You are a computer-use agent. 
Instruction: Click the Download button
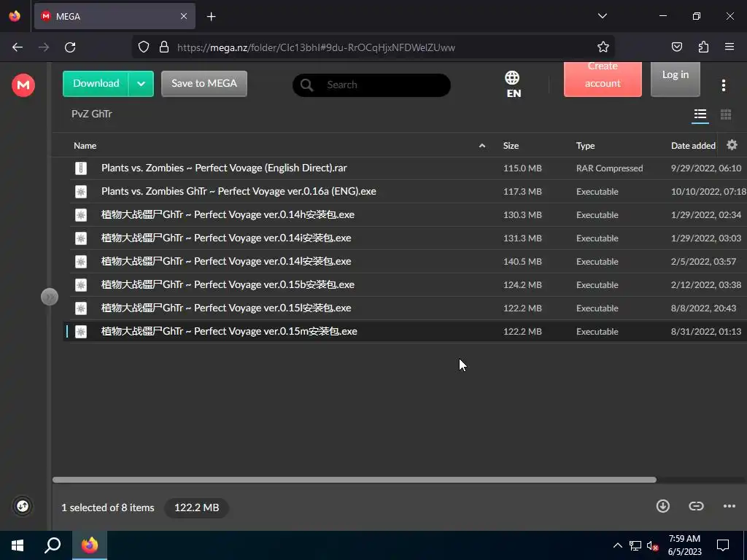pos(96,84)
